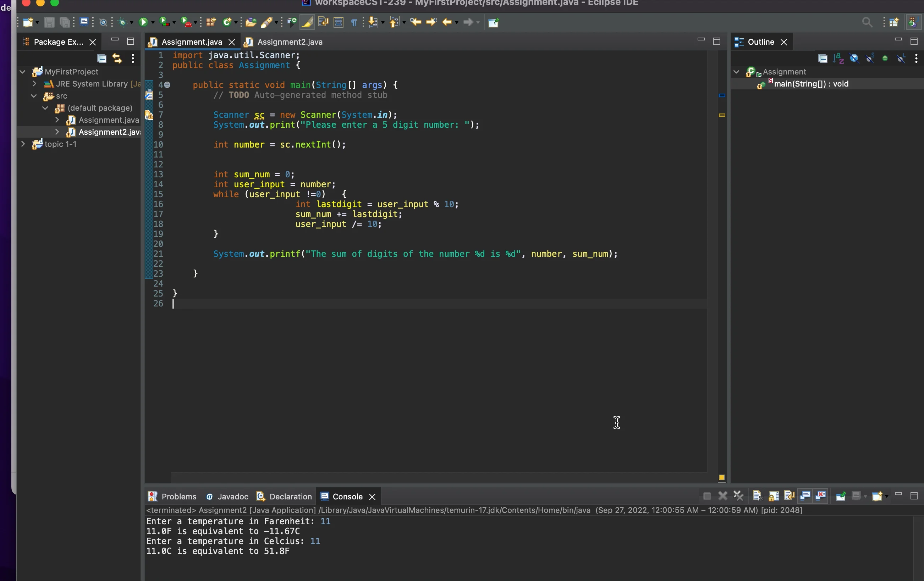This screenshot has height=581, width=924.
Task: Select main(String[]) : void in Outline
Action: click(811, 84)
